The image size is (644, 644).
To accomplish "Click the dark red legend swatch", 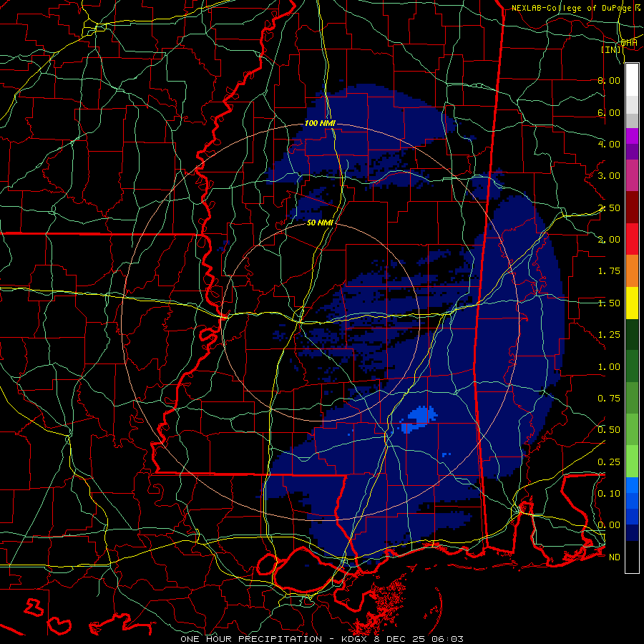I will 632,208.
